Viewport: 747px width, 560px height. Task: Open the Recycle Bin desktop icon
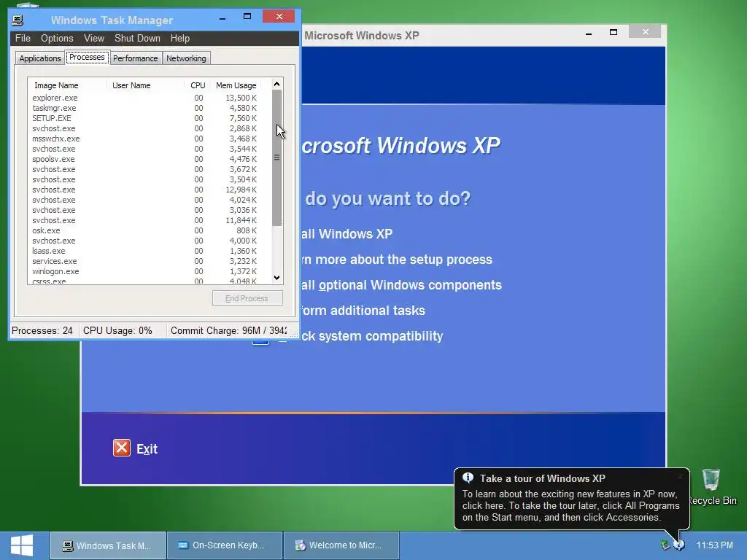712,486
